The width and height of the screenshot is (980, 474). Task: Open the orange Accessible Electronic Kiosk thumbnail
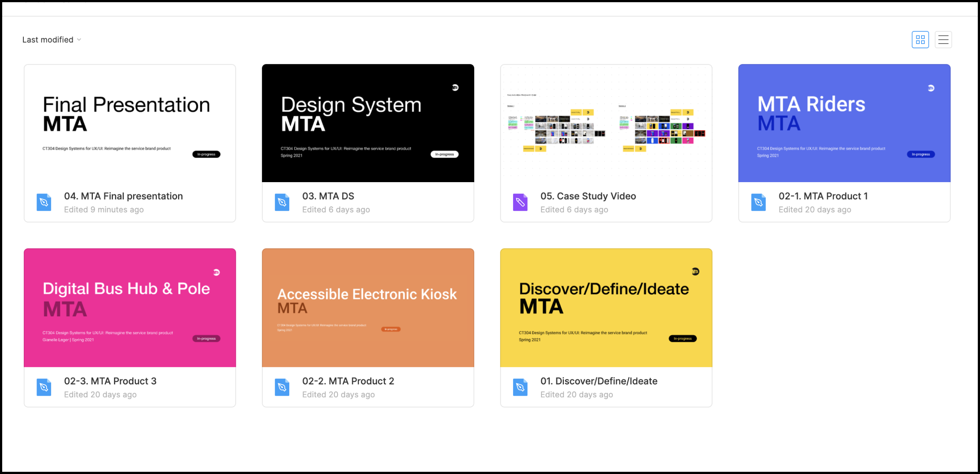click(368, 308)
